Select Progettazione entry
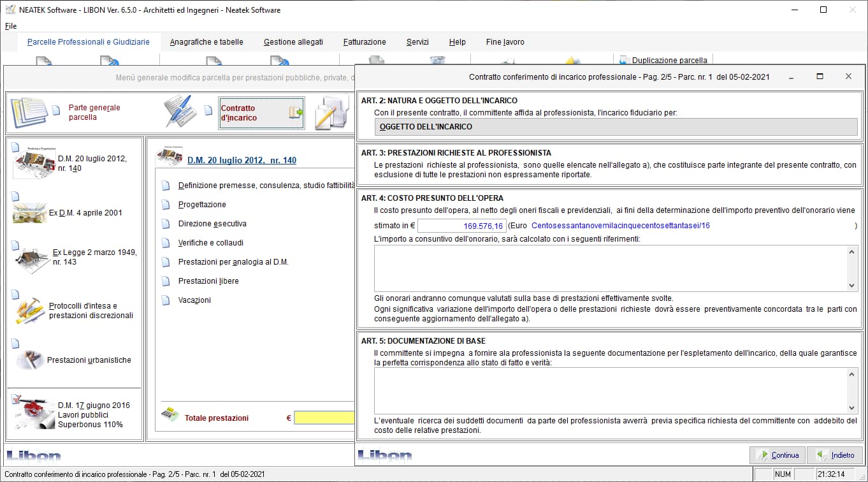868x482 pixels. [202, 205]
